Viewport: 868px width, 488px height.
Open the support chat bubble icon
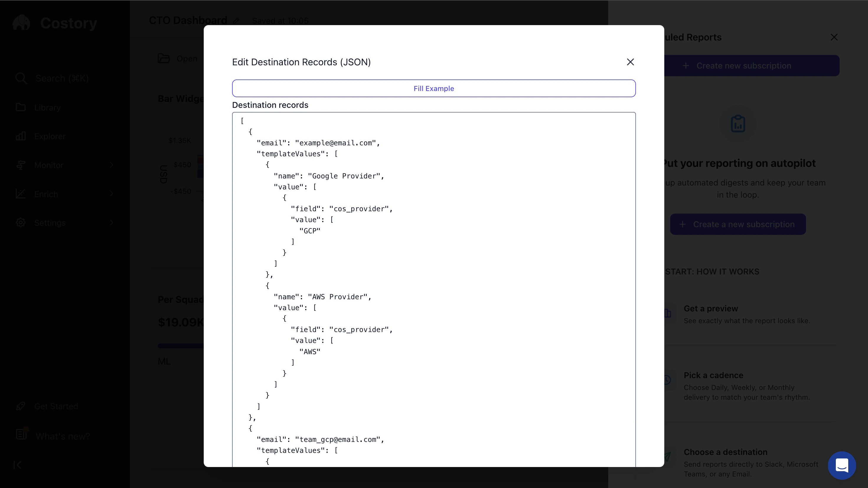pos(841,466)
